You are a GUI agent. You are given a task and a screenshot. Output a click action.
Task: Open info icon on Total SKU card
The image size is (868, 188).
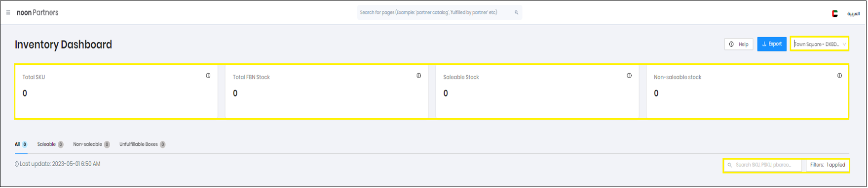pos(208,76)
